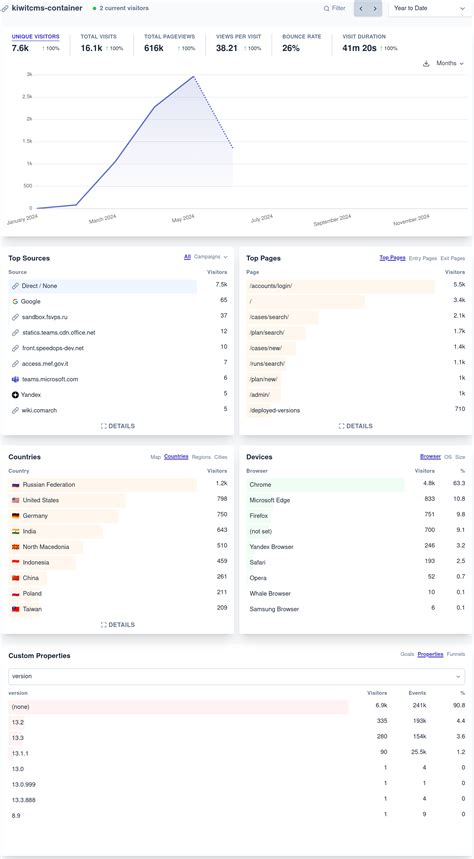Expand the Campaigns dropdown in Top Sources
This screenshot has width=474, height=859.
click(x=211, y=256)
